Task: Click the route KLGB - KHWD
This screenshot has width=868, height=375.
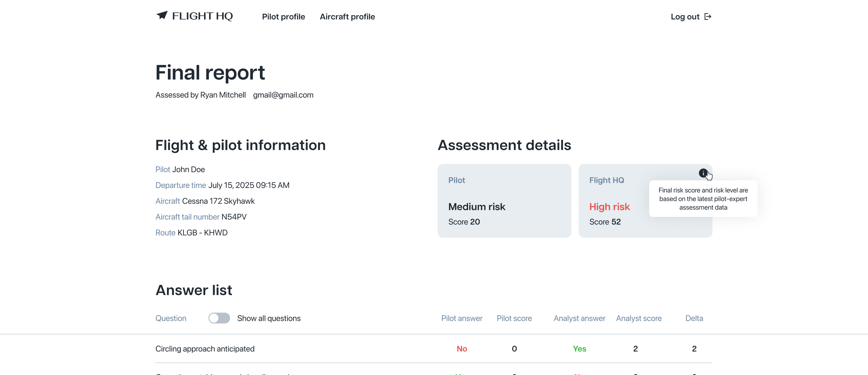Action: coord(202,233)
